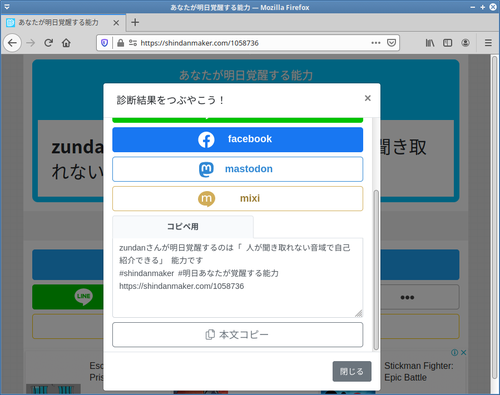Save page to Pocket
The height and width of the screenshot is (395, 500).
point(391,43)
